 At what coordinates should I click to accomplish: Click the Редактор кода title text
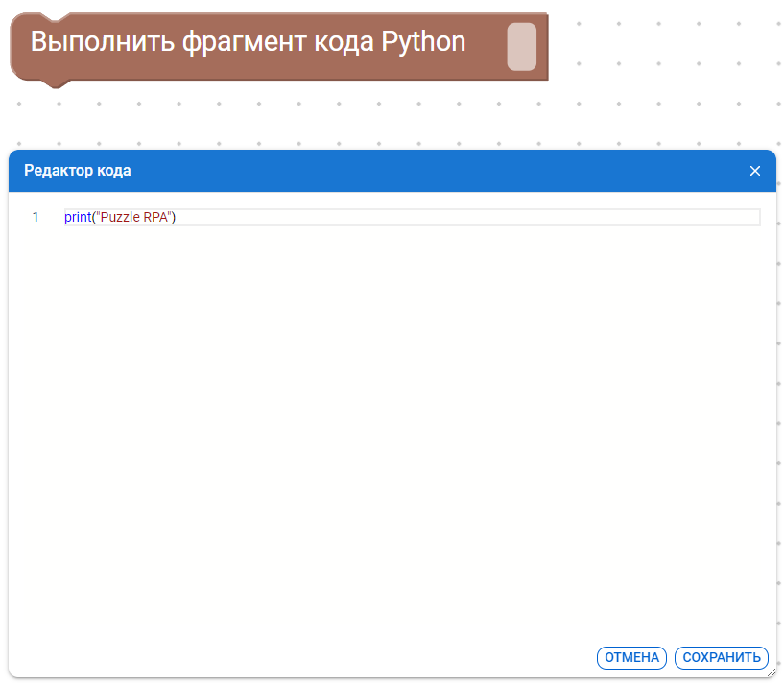[x=77, y=171]
